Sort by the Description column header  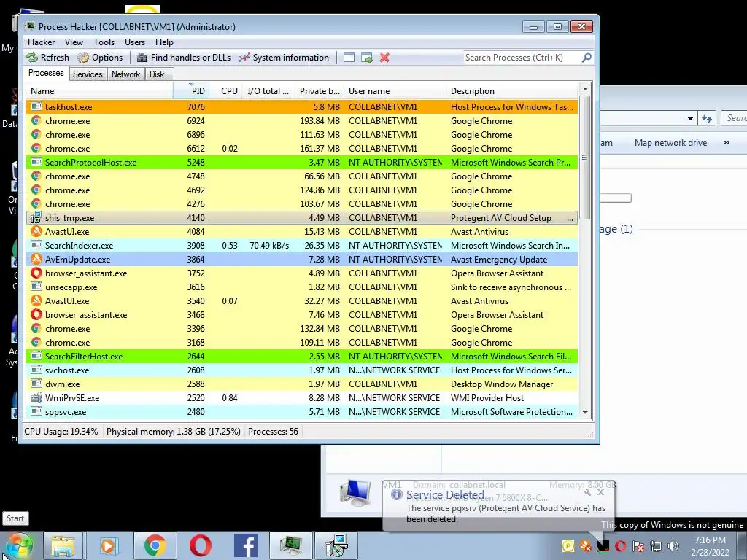pyautogui.click(x=512, y=91)
